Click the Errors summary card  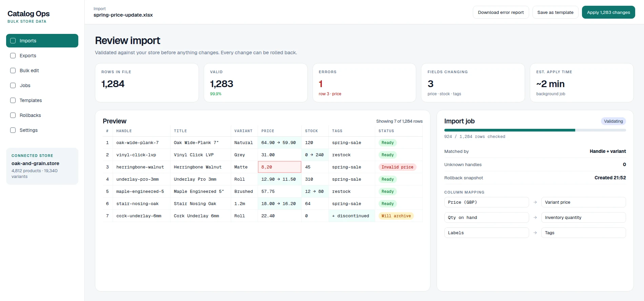point(364,83)
